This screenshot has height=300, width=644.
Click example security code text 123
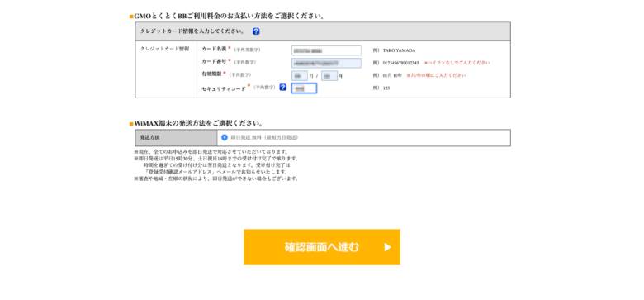pyautogui.click(x=386, y=88)
